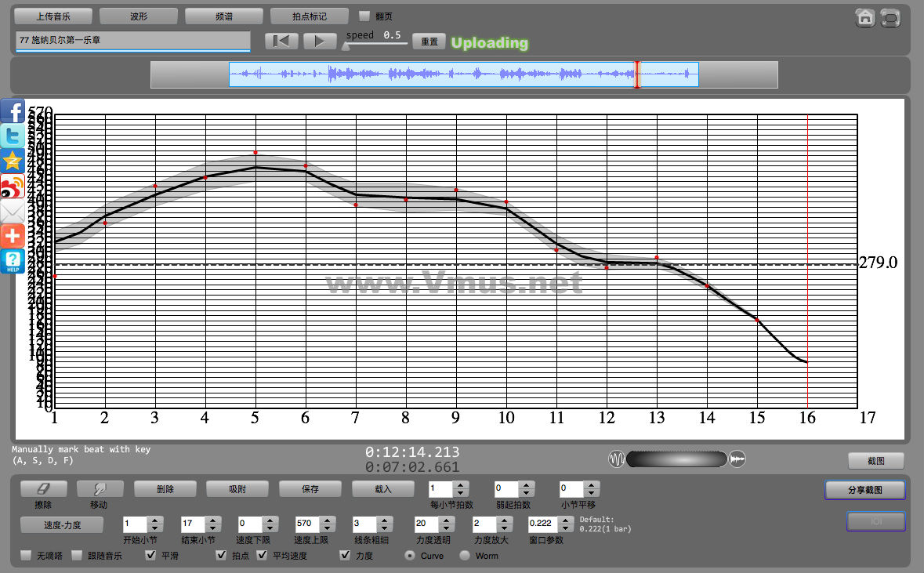Share to Weibo from the sidebar

pyautogui.click(x=13, y=187)
